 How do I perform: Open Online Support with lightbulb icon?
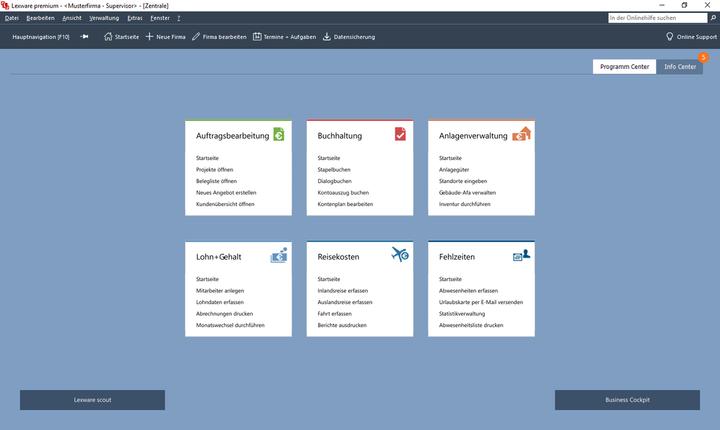click(691, 37)
